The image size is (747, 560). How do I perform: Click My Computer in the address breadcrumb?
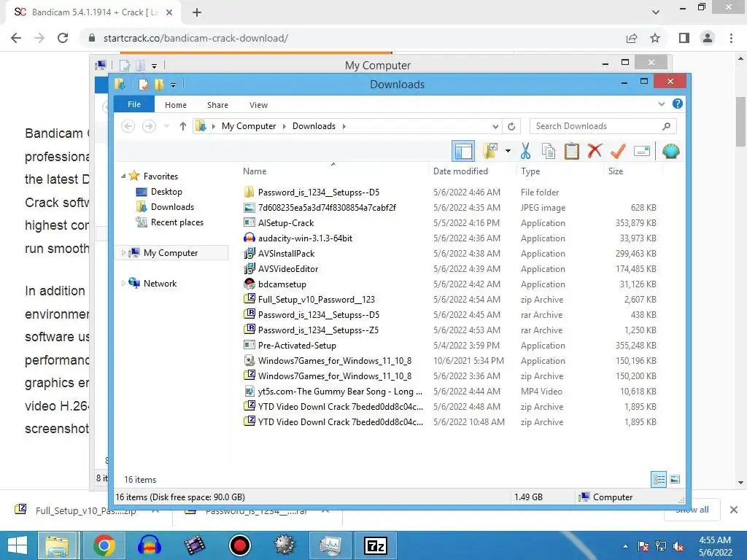[249, 126]
